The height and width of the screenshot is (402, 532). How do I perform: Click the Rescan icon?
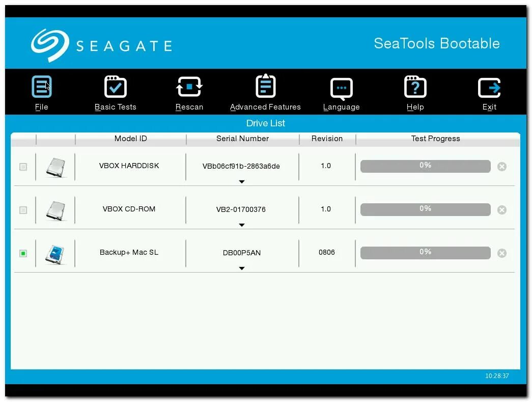189,87
